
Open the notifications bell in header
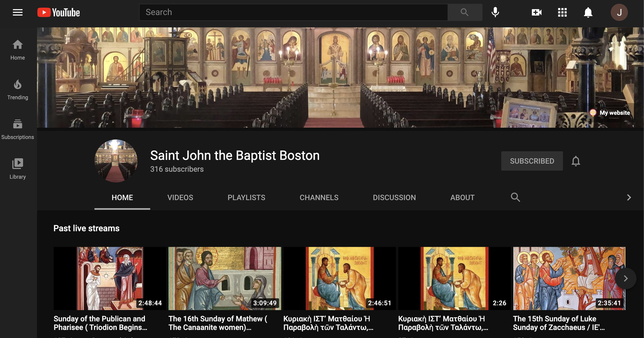[x=588, y=12]
